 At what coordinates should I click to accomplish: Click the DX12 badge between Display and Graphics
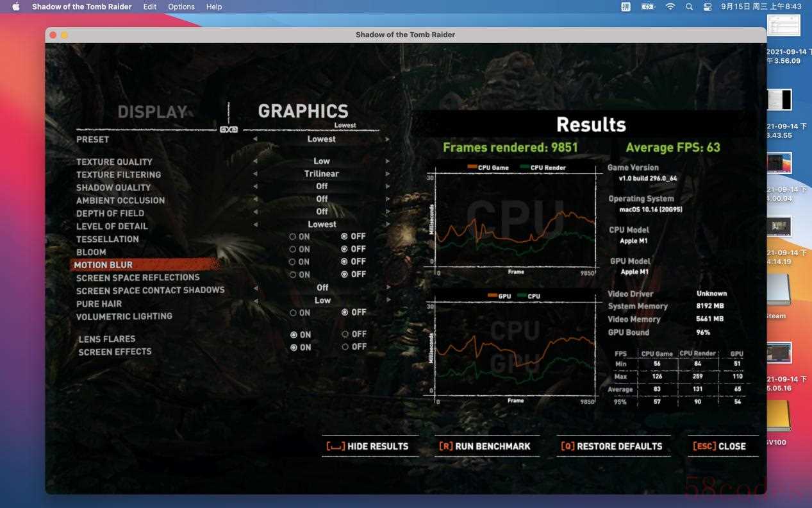(229, 130)
